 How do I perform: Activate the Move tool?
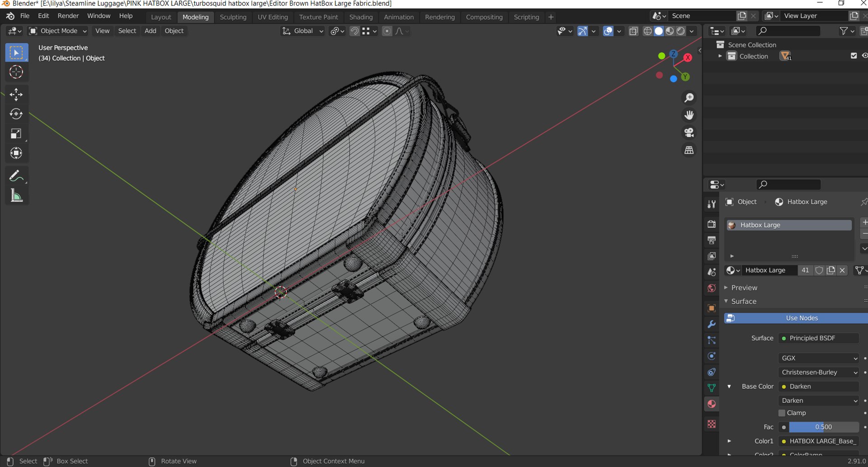[16, 94]
